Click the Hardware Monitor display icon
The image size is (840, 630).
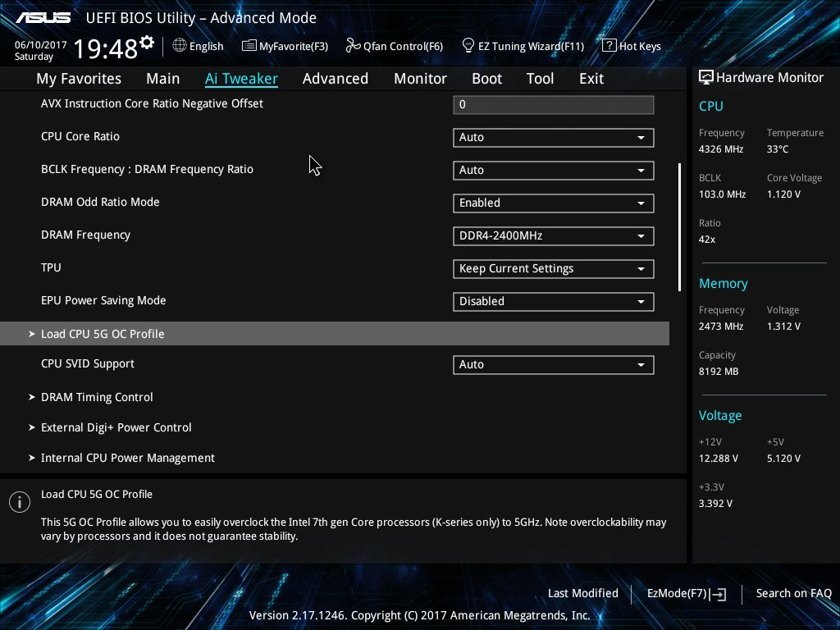[705, 77]
